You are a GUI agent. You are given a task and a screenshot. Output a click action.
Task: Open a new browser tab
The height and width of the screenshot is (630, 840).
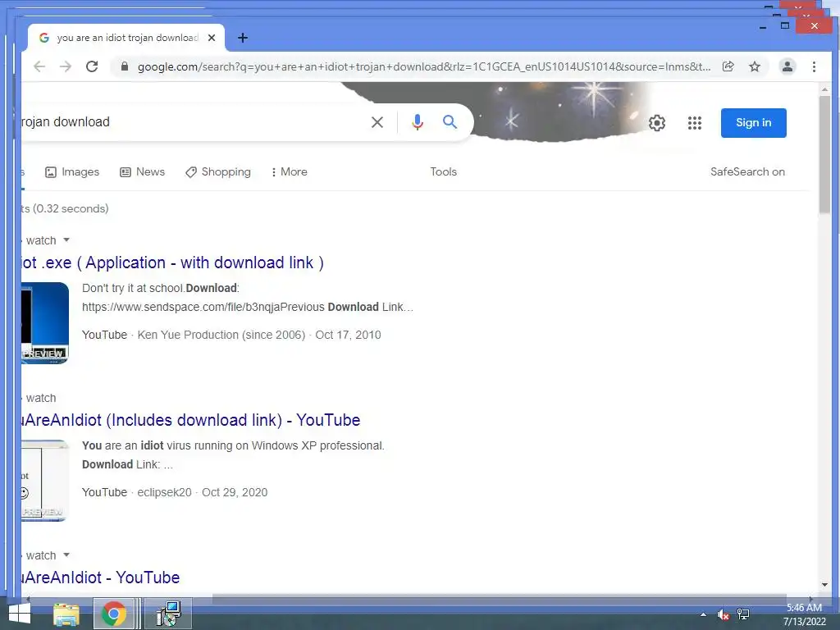tap(243, 38)
